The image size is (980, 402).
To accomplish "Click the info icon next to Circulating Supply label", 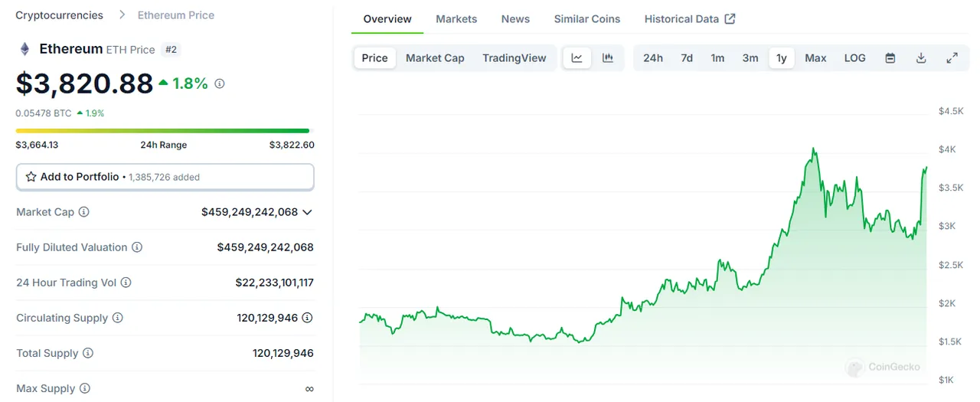I will tap(117, 318).
